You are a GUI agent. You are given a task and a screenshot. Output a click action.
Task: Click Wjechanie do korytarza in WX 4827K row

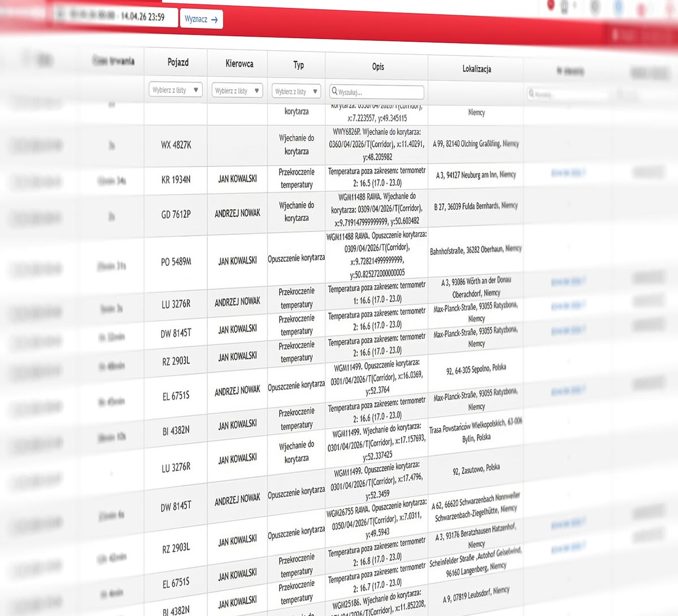[x=297, y=145]
